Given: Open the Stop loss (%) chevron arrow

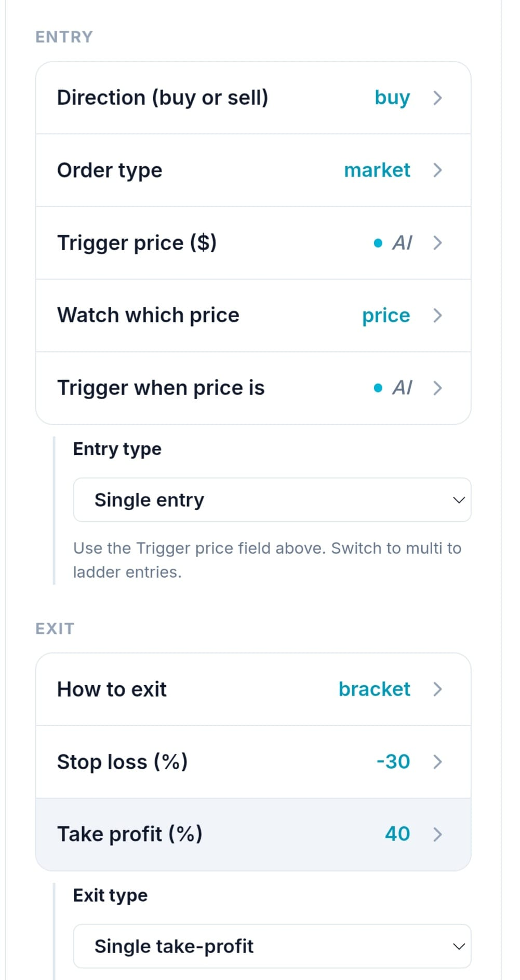Looking at the screenshot, I should [x=437, y=762].
